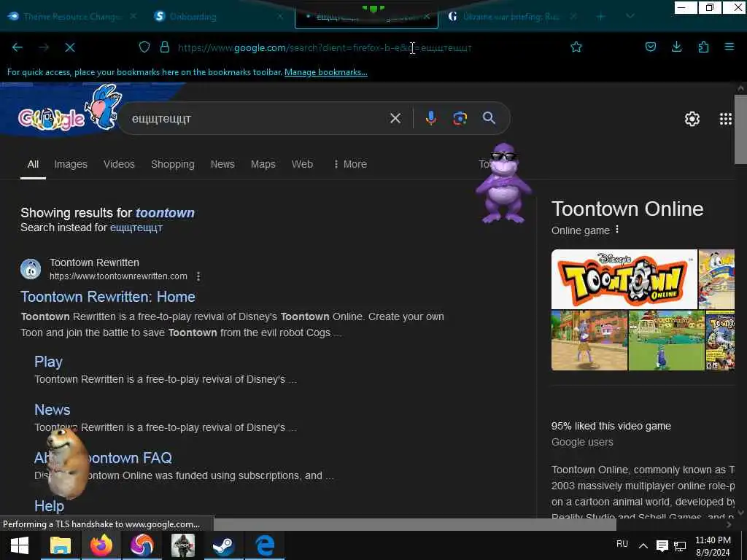Image resolution: width=747 pixels, height=560 pixels.
Task: Open the Disney's Toontown Online logo image
Action: click(624, 279)
